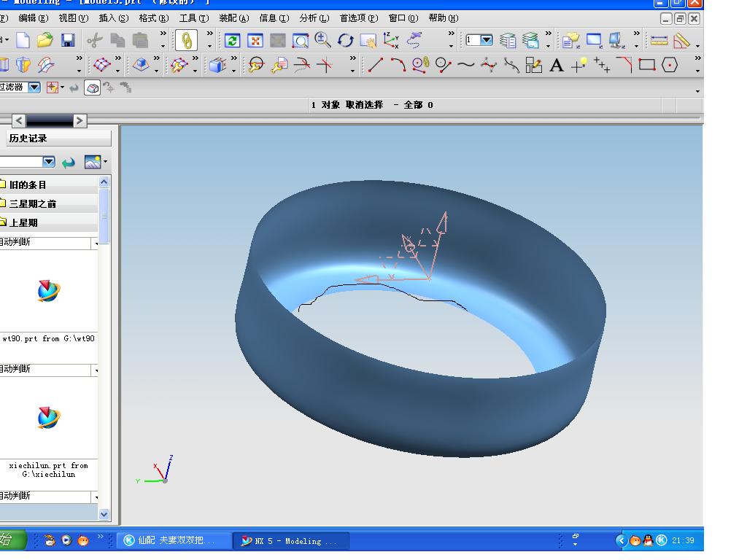
Task: Open a part with the folder icon
Action: [45, 41]
